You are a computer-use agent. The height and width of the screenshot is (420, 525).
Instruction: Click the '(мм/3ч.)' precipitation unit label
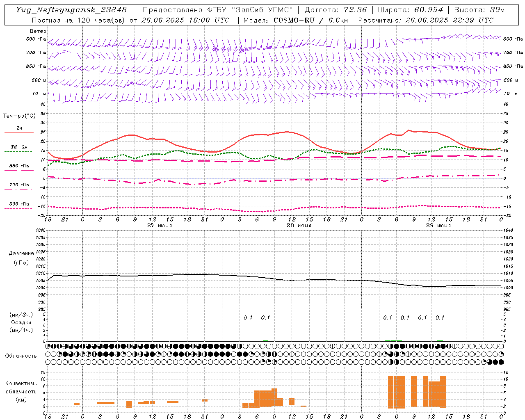[21, 315]
